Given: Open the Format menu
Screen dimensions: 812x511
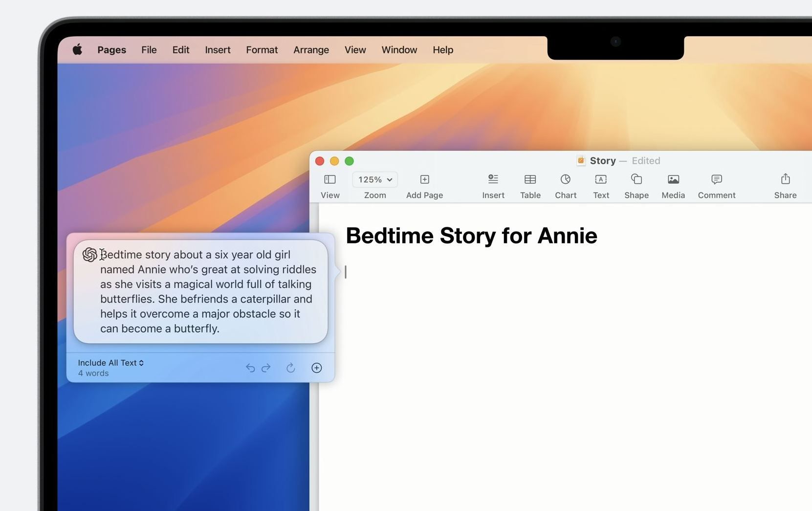Looking at the screenshot, I should click(262, 49).
